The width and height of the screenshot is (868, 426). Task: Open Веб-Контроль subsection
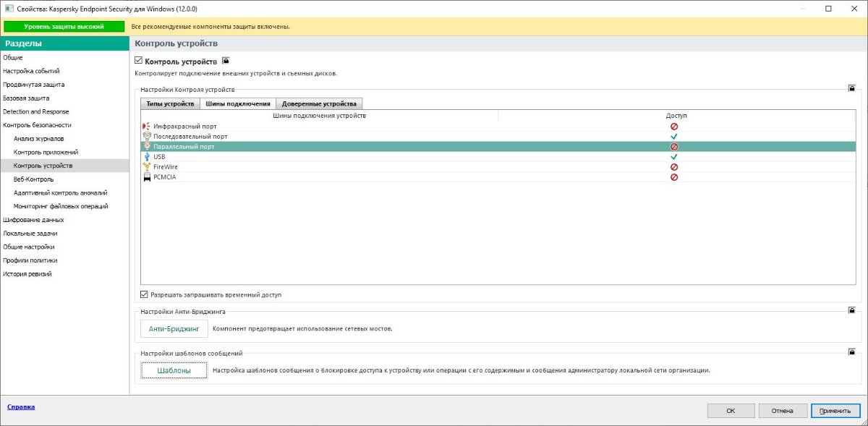tap(33, 179)
